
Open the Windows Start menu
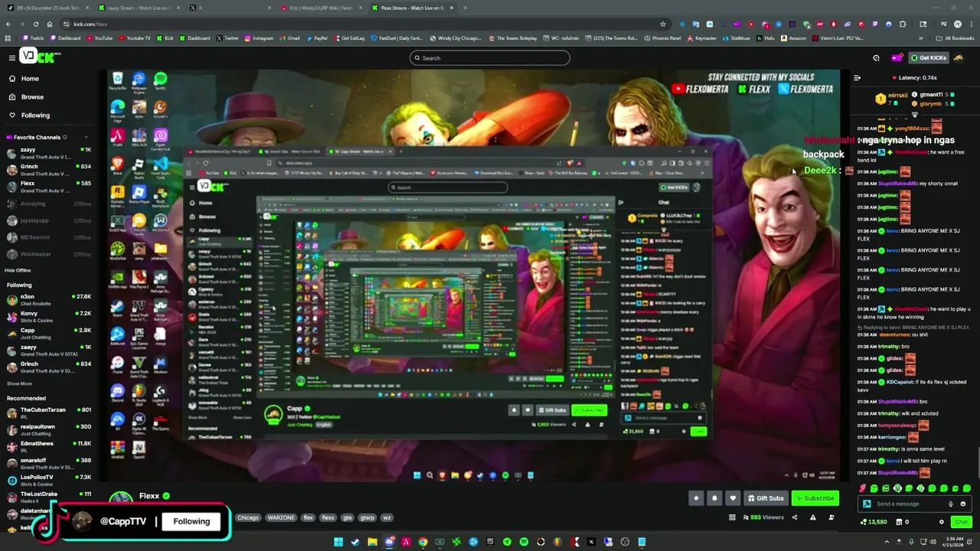point(338,542)
